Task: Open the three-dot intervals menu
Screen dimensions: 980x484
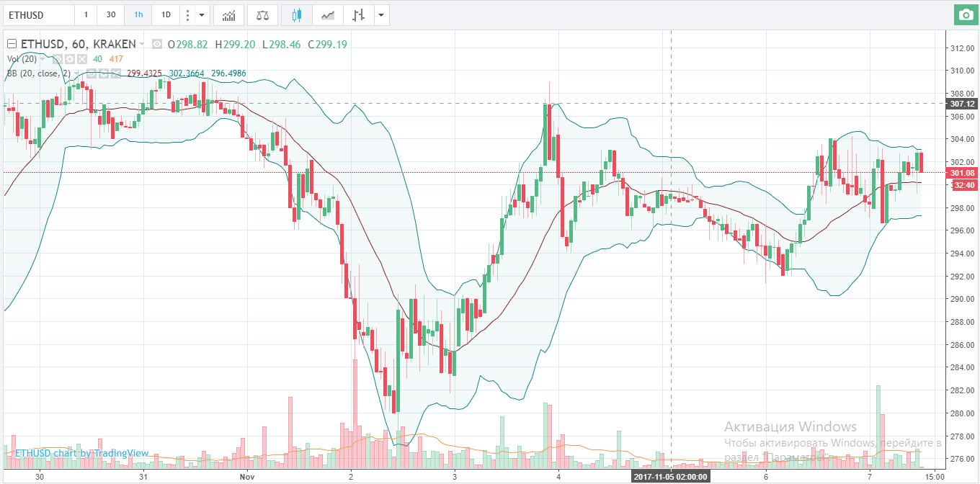Action: click(x=188, y=14)
